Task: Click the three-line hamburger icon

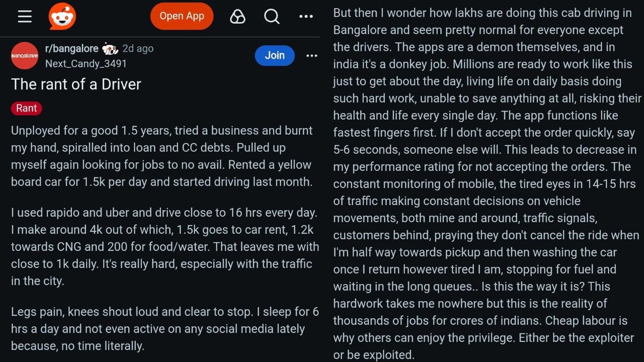Action: pos(24,16)
